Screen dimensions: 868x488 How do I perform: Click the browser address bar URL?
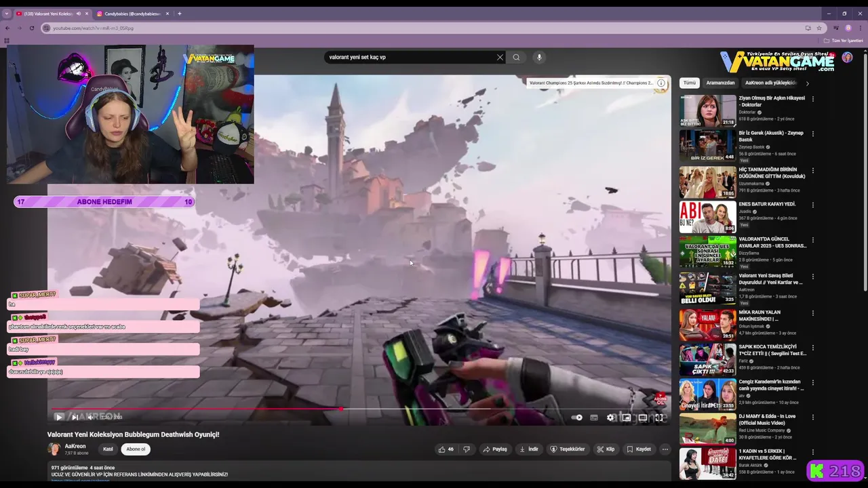(x=93, y=28)
